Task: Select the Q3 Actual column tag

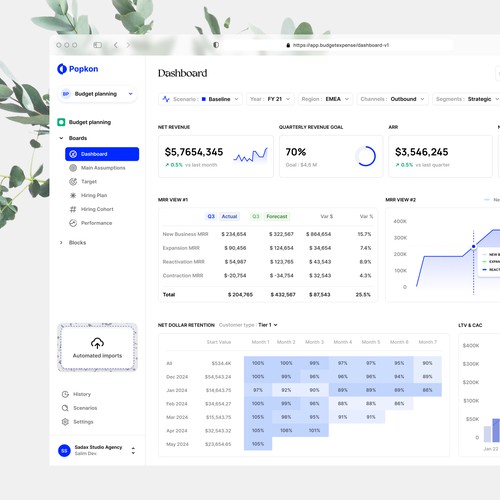Action: [x=223, y=216]
